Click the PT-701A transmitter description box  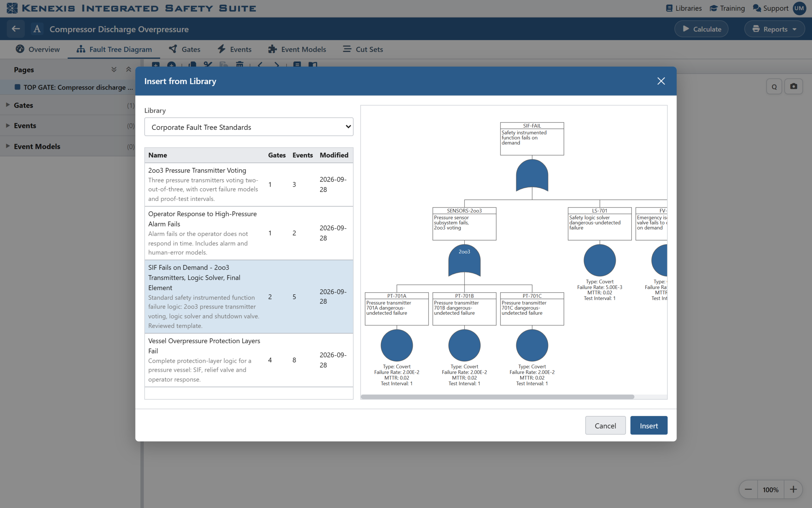point(396,309)
